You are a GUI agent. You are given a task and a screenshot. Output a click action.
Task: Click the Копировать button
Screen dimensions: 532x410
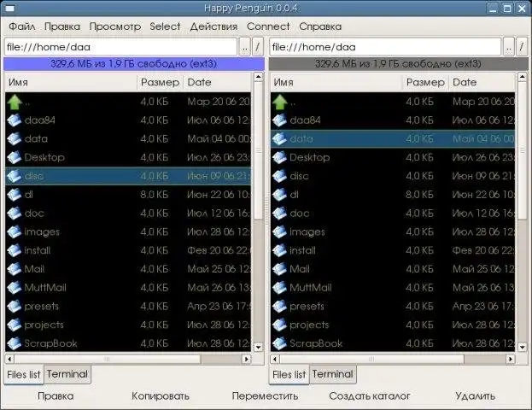point(161,395)
